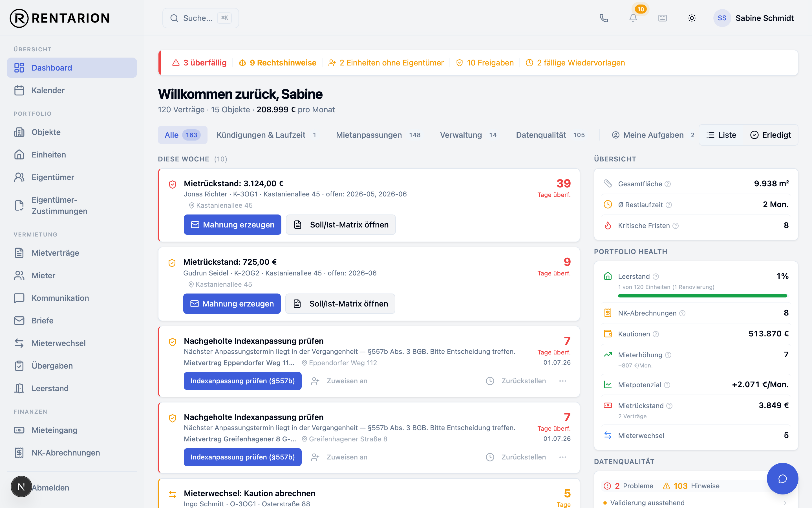This screenshot has height=508, width=812.
Task: Click NK-Abrechnungen help icon in Portfolio Health
Action: tap(682, 313)
